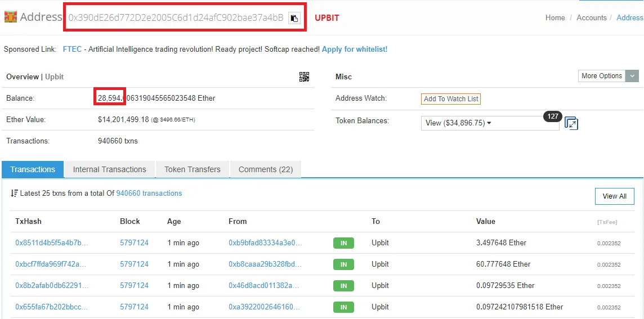
Task: Click the transactions sort order icon
Action: tap(14, 193)
